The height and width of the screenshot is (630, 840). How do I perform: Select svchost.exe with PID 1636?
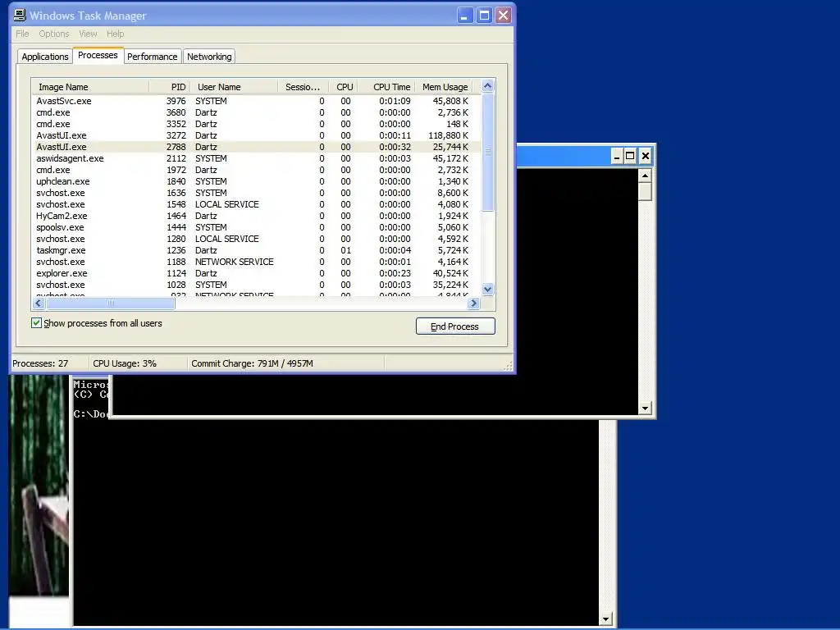(256, 193)
